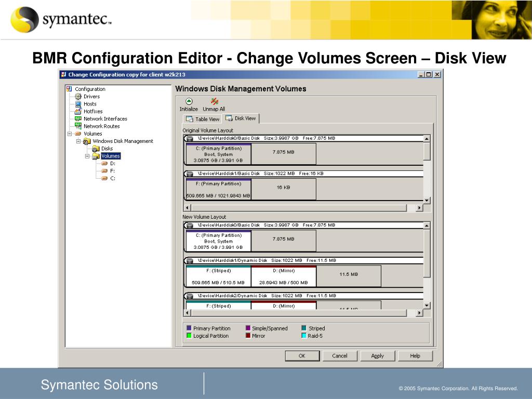This screenshot has width=532, height=399.
Task: Click the Configuration root icon in tree
Action: [x=69, y=89]
